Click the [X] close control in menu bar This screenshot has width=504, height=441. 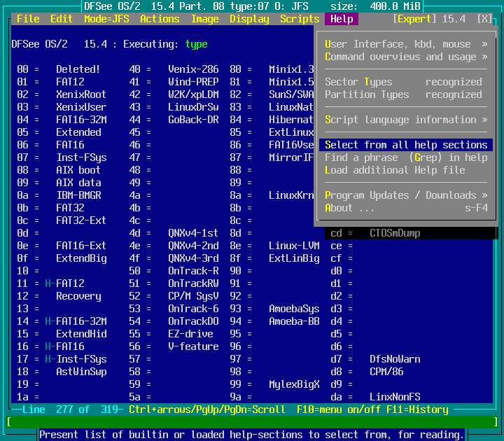click(x=484, y=19)
